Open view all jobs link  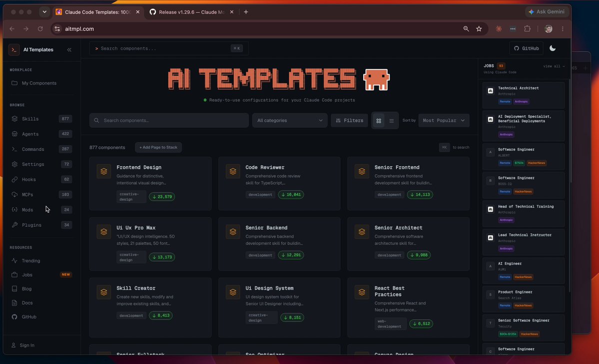[x=554, y=66]
